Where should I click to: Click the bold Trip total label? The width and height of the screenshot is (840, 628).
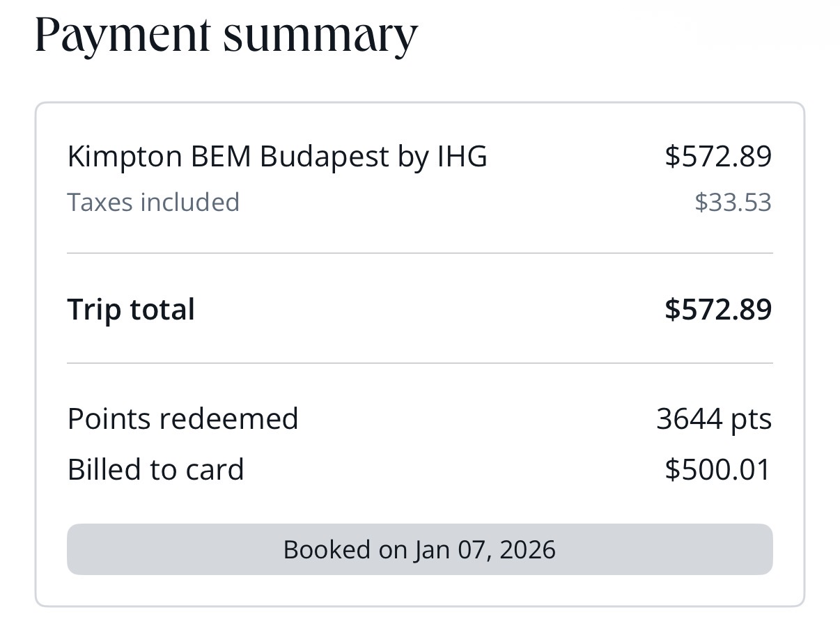(x=131, y=309)
